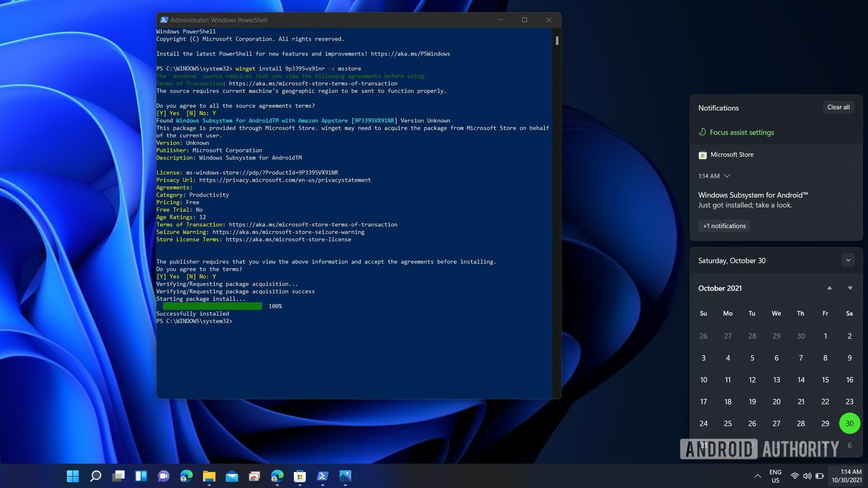Show hidden icons tray chevron

757,476
